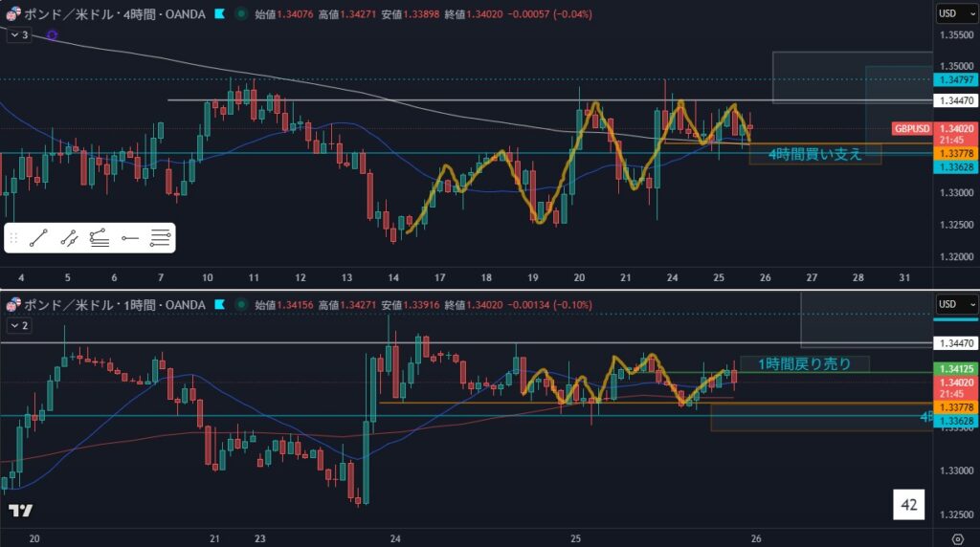Open the parallel lines channel tool
Viewport: 980px width, 547px height.
[x=161, y=238]
